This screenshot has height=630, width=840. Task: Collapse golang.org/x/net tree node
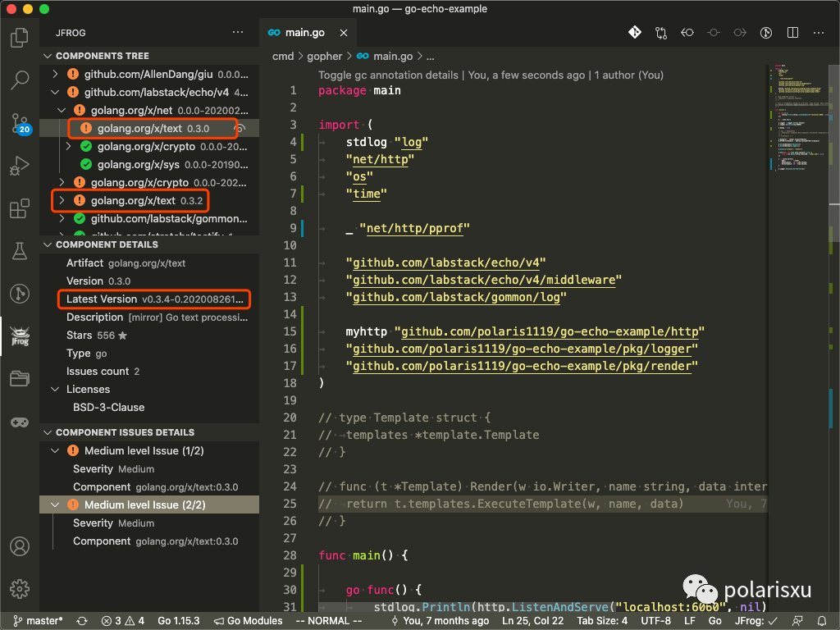coord(62,111)
